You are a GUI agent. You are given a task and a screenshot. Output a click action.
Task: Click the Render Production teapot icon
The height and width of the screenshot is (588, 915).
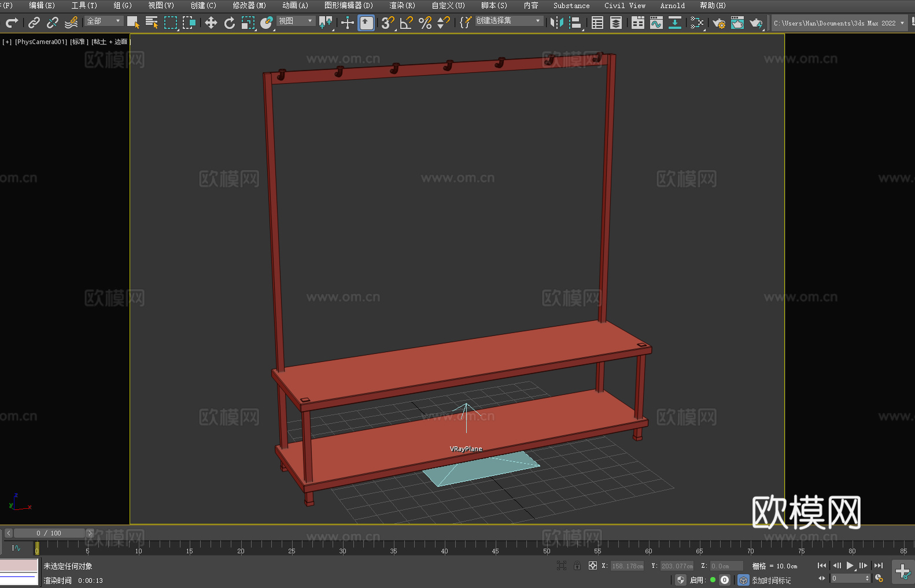[756, 23]
